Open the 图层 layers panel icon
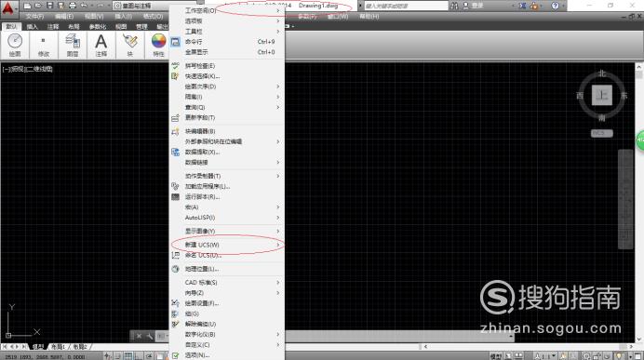The width and height of the screenshot is (644, 360). pos(73,45)
